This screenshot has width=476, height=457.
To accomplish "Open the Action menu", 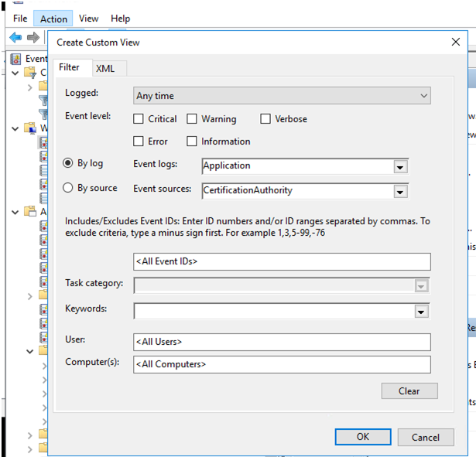I will click(53, 19).
